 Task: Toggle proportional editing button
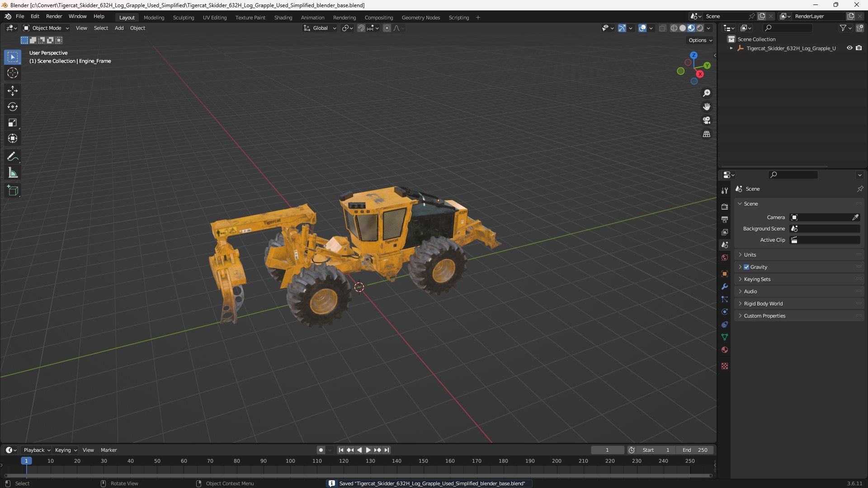pyautogui.click(x=387, y=28)
